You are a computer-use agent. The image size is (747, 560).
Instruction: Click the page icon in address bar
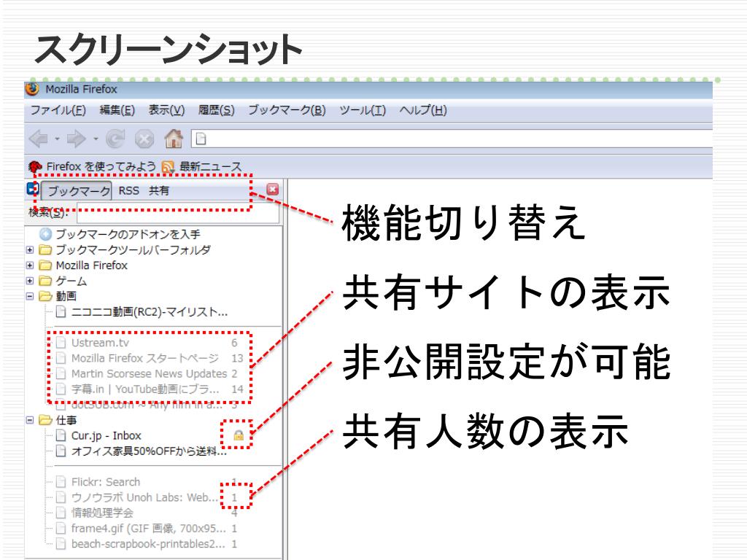[201, 139]
